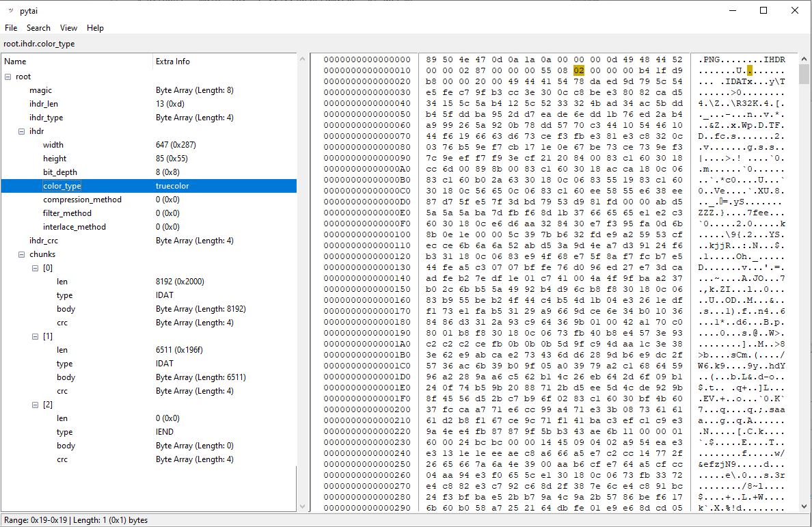812x527 pixels.
Task: Click the highlighted 02 byte in hex view
Action: point(579,70)
